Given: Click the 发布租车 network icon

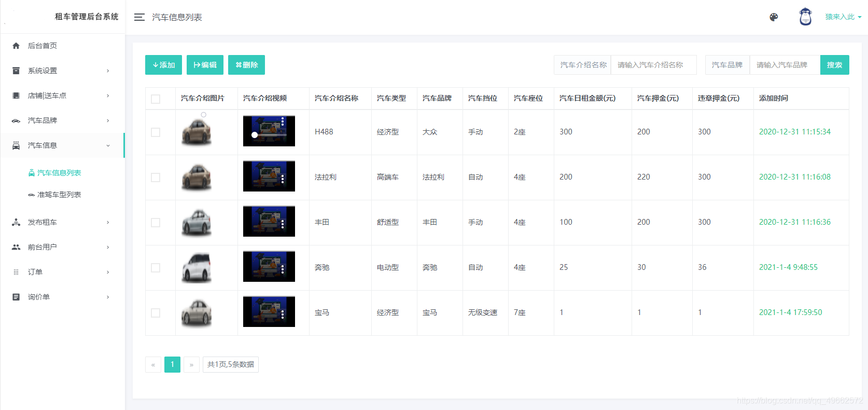Looking at the screenshot, I should click(16, 222).
